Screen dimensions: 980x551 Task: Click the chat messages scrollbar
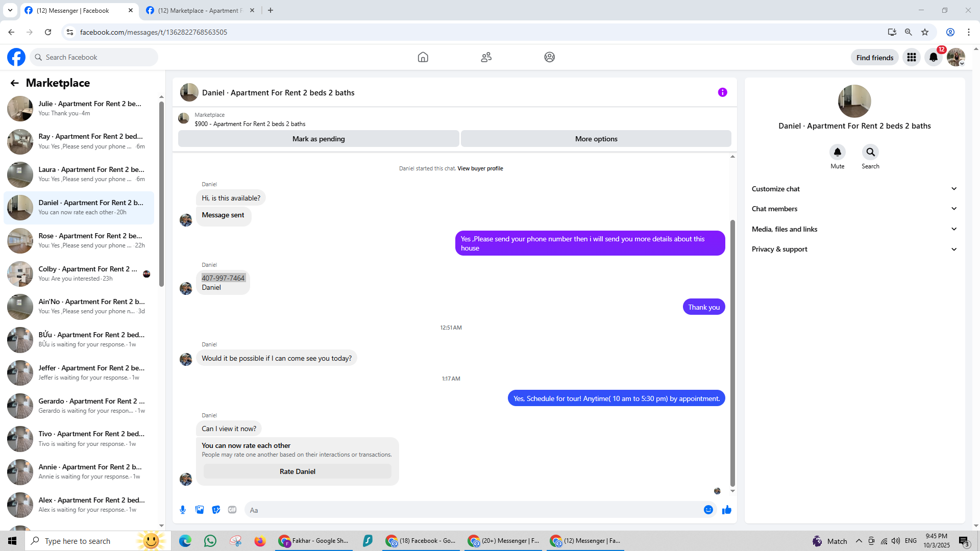(x=732, y=353)
